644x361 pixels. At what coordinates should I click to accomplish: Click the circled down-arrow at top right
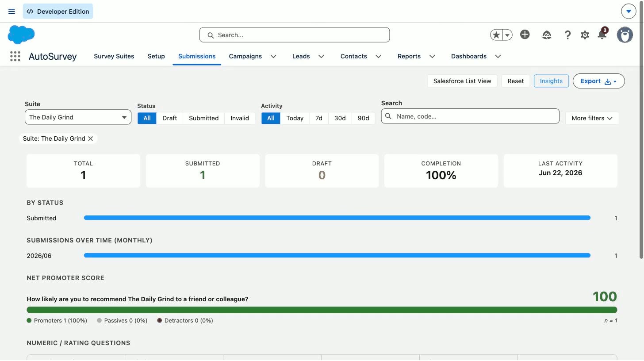[x=629, y=11]
